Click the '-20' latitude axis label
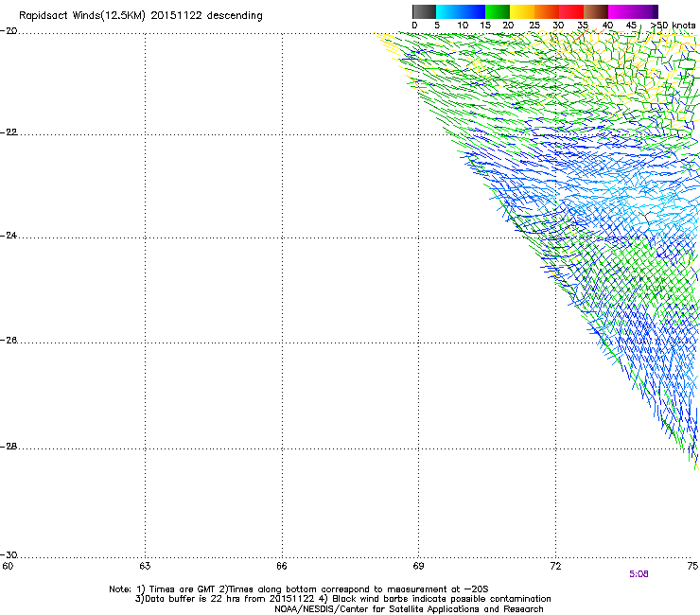 coord(9,31)
